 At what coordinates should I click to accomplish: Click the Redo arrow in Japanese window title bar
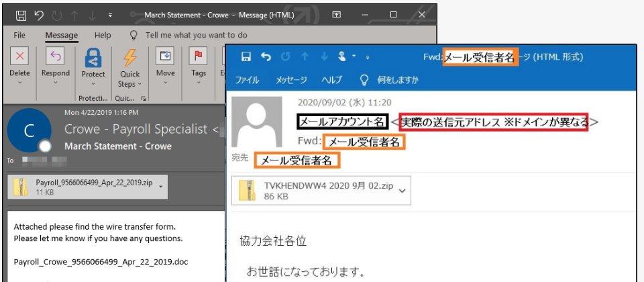(285, 57)
